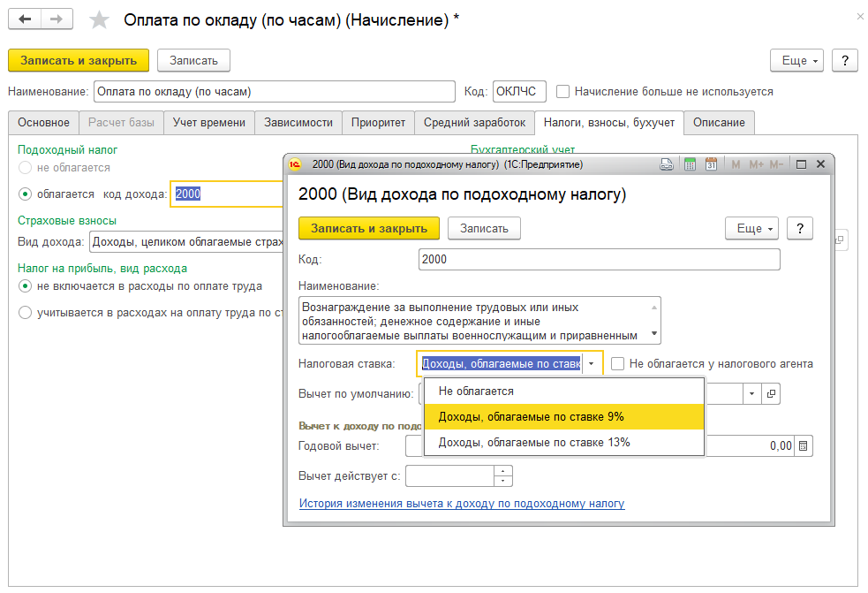This screenshot has width=868, height=593.
Task: Expand the Еще menu in the dialog
Action: (750, 228)
